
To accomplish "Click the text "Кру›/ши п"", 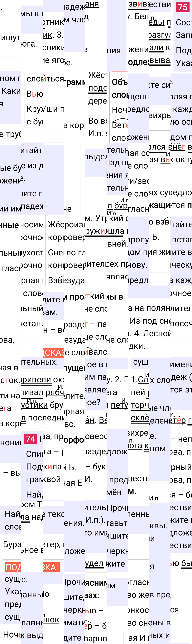I will click(45, 109).
